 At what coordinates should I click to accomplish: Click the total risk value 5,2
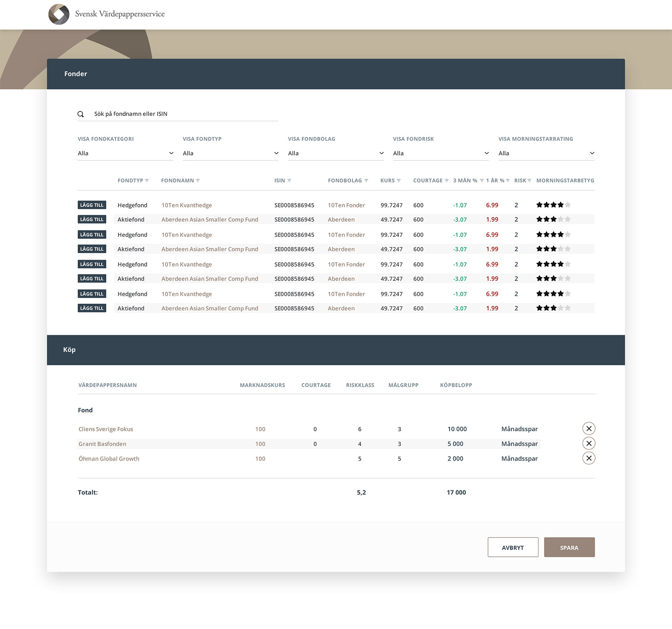(x=361, y=493)
